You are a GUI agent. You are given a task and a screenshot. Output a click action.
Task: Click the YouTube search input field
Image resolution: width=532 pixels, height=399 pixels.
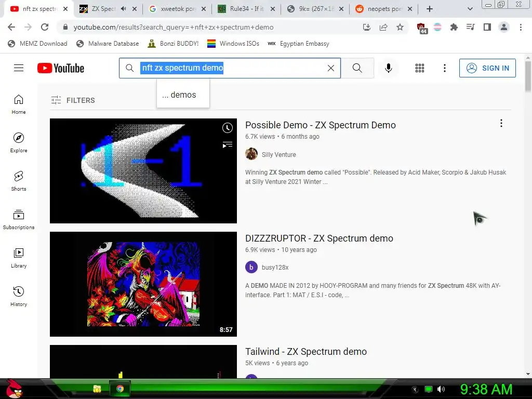pos(230,68)
